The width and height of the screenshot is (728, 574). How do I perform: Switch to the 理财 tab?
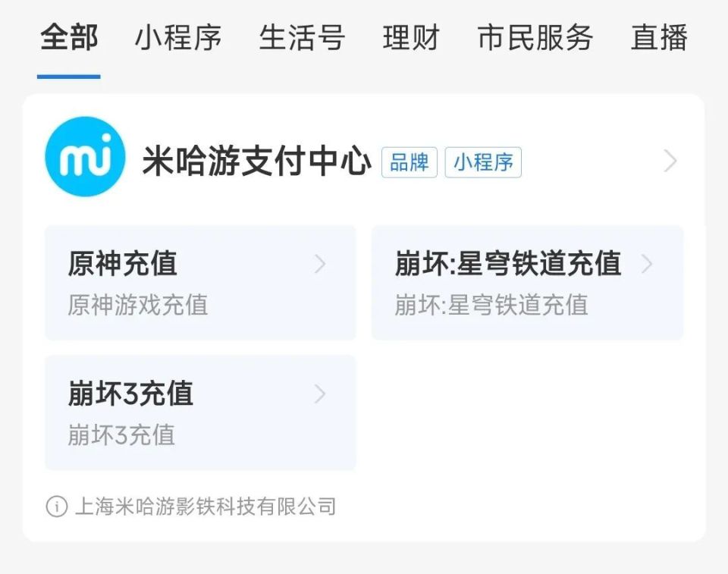(411, 38)
